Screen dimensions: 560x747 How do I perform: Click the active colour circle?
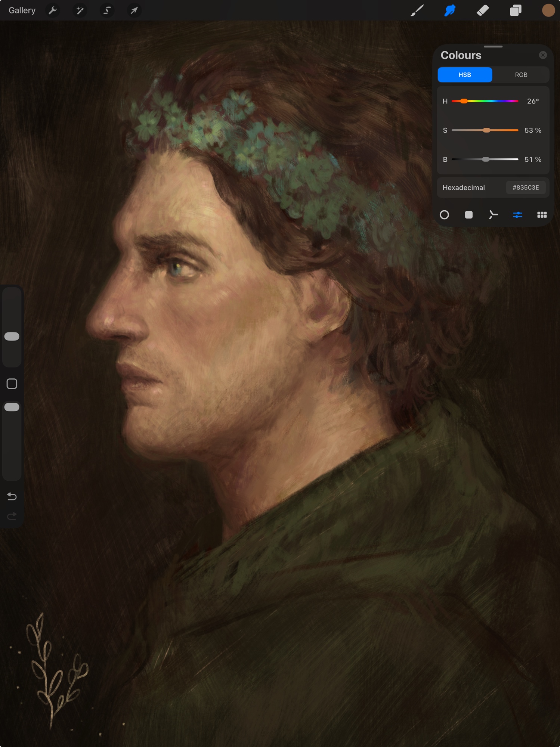(x=548, y=10)
